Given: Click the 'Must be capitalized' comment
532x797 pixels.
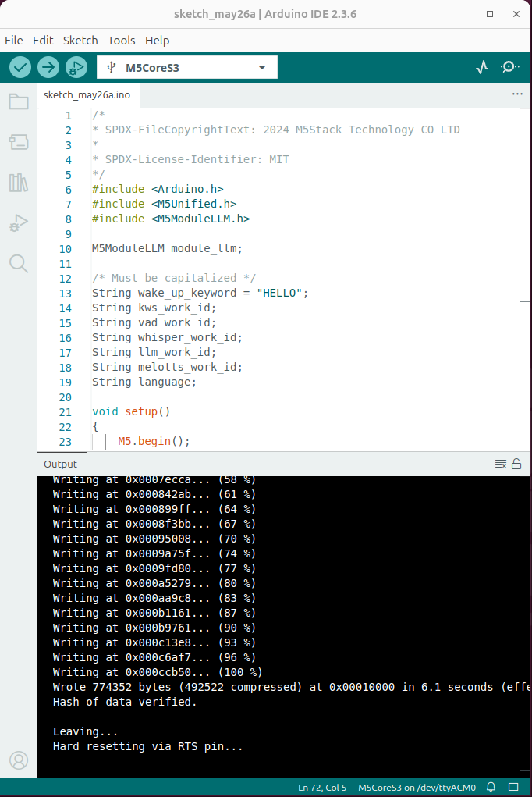Looking at the screenshot, I should click(174, 278).
